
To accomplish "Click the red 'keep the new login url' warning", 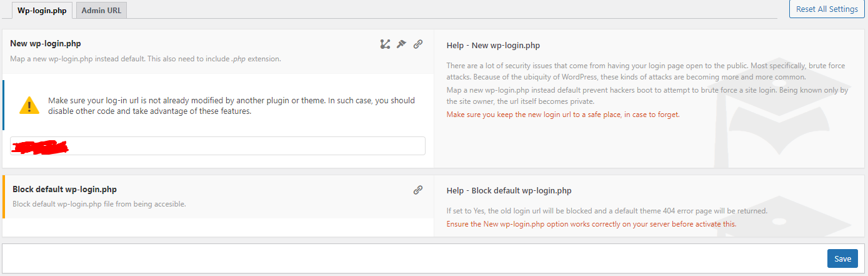I will (x=563, y=115).
